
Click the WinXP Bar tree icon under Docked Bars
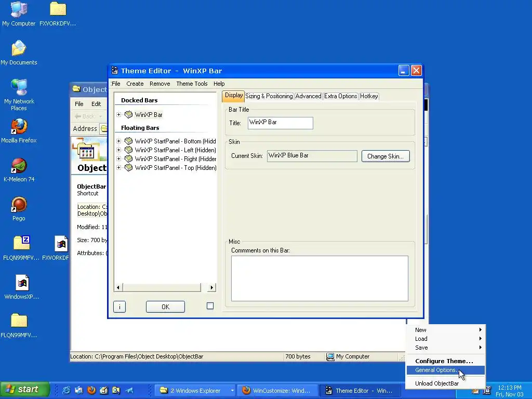(x=129, y=115)
